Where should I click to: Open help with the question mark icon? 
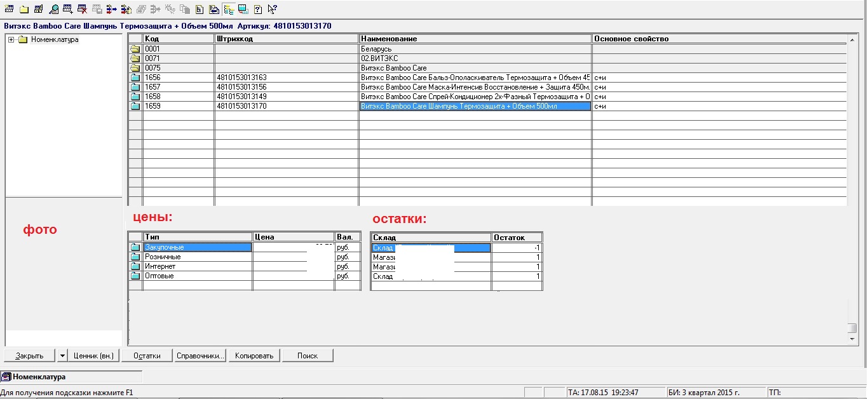pyautogui.click(x=258, y=9)
